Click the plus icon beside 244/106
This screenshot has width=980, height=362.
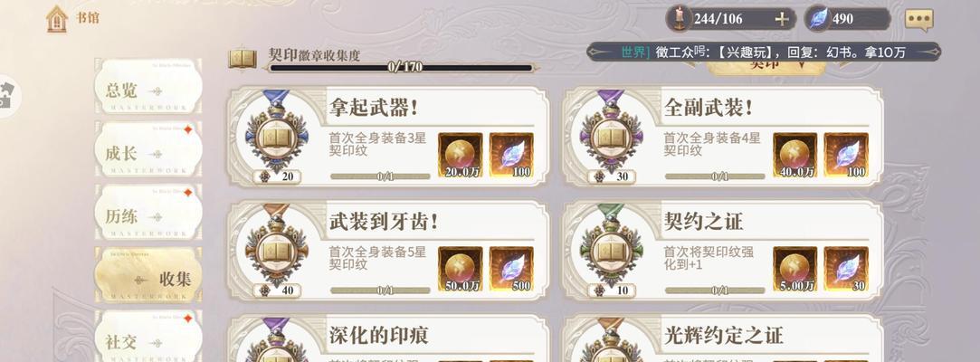[x=782, y=19]
